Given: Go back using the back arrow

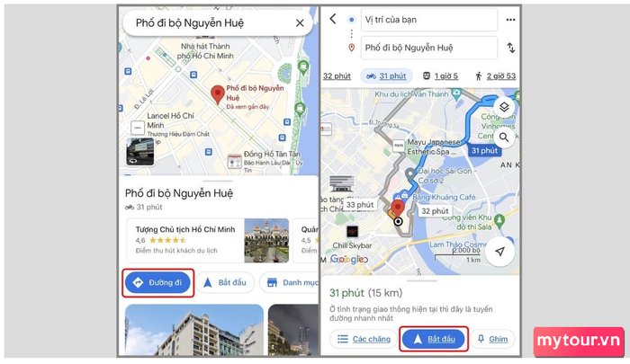Looking at the screenshot, I should point(333,19).
